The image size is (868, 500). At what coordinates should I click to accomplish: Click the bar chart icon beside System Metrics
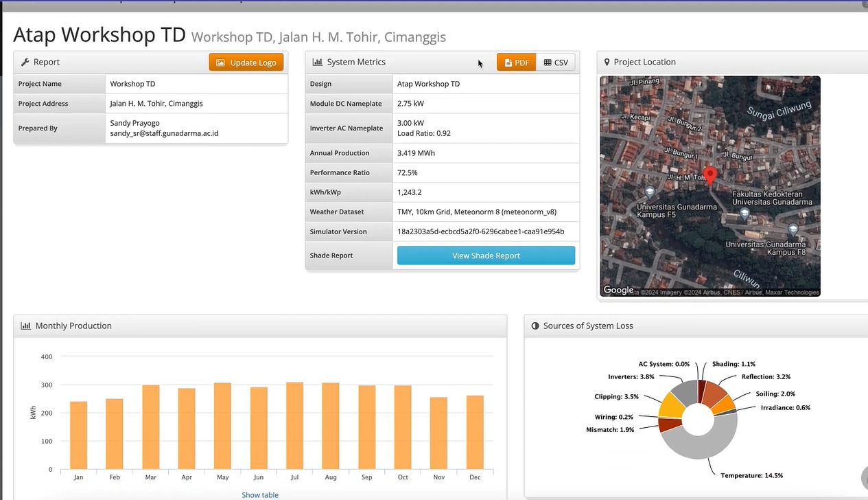coord(318,62)
